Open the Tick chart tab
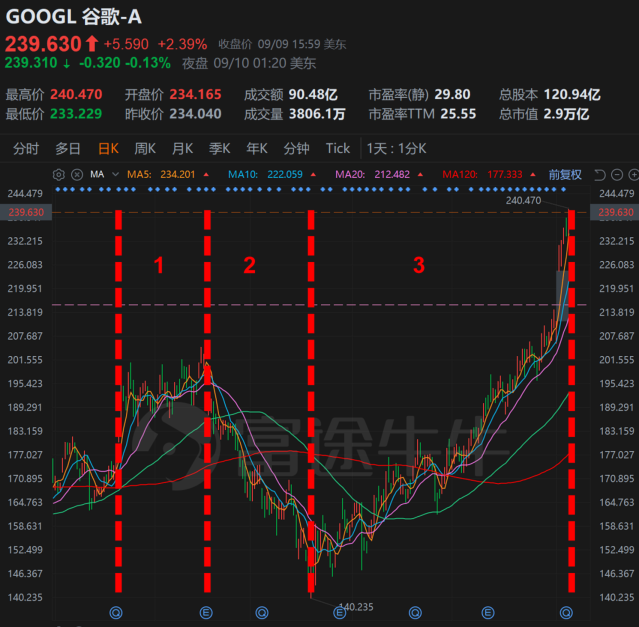 point(338,148)
